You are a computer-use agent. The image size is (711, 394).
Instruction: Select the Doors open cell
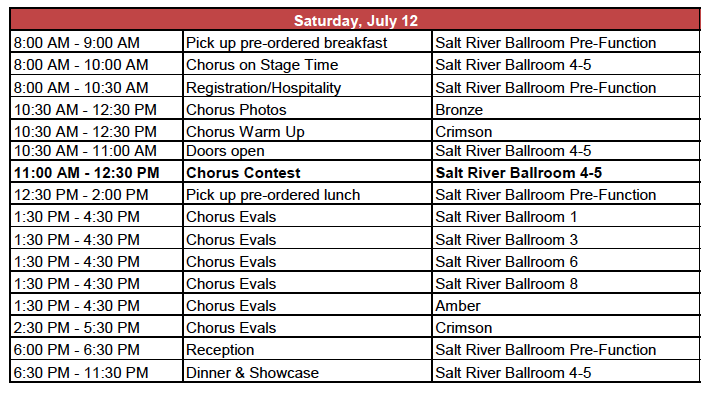tap(307, 151)
